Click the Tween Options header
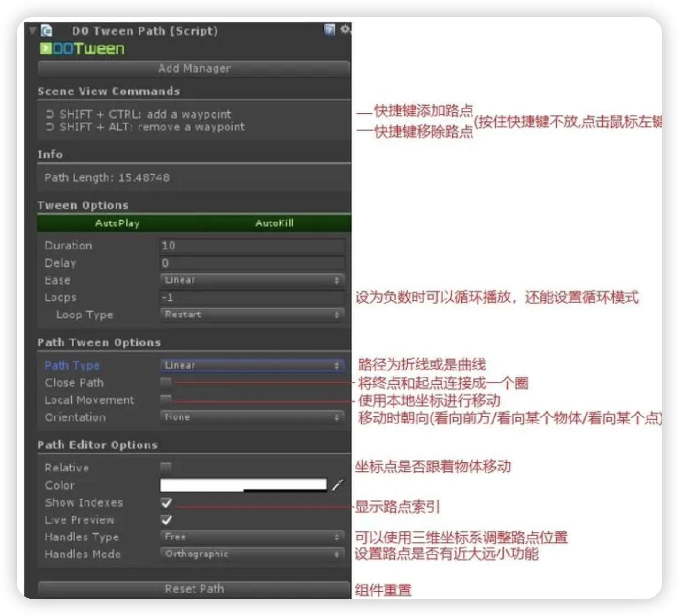This screenshot has width=679, height=616. tap(83, 205)
